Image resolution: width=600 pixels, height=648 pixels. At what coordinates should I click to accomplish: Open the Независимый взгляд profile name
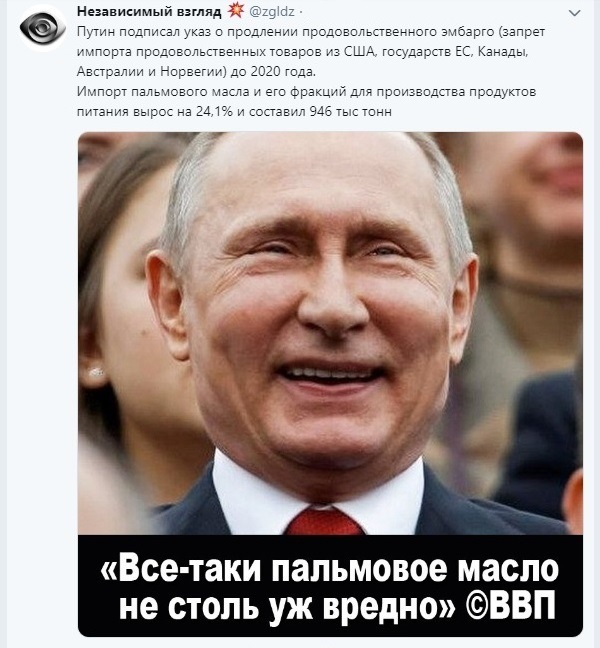[x=149, y=12]
